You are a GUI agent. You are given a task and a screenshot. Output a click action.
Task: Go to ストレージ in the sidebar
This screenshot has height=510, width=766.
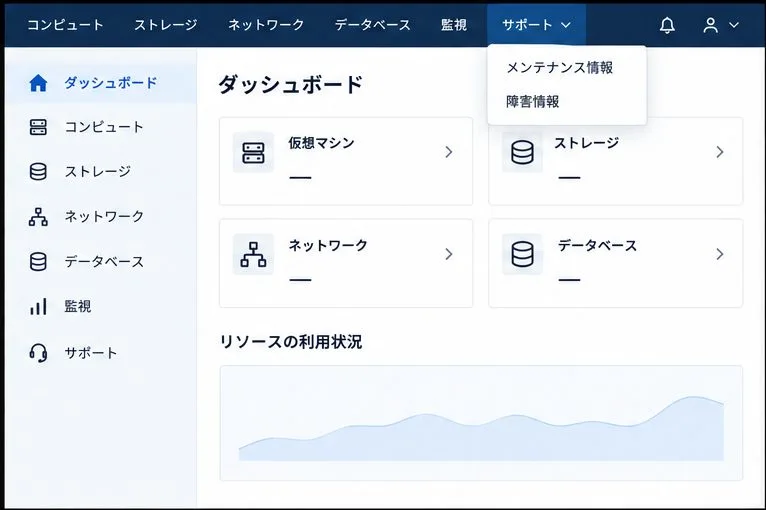[x=98, y=171]
